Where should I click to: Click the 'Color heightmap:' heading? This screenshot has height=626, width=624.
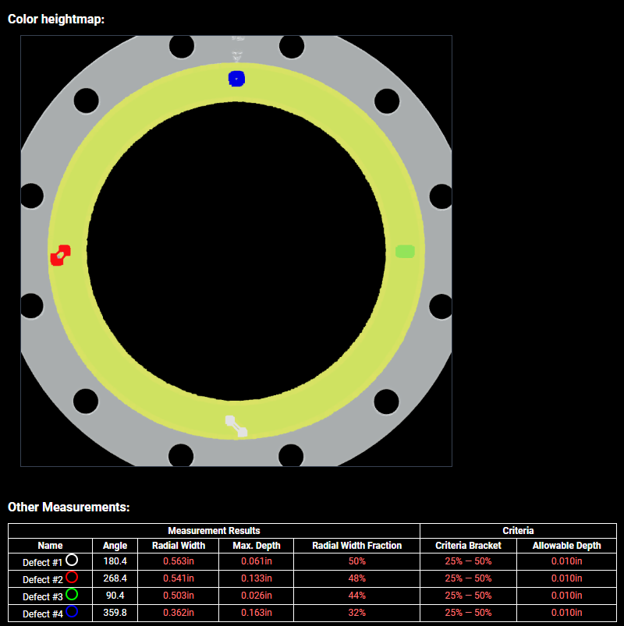coord(56,19)
